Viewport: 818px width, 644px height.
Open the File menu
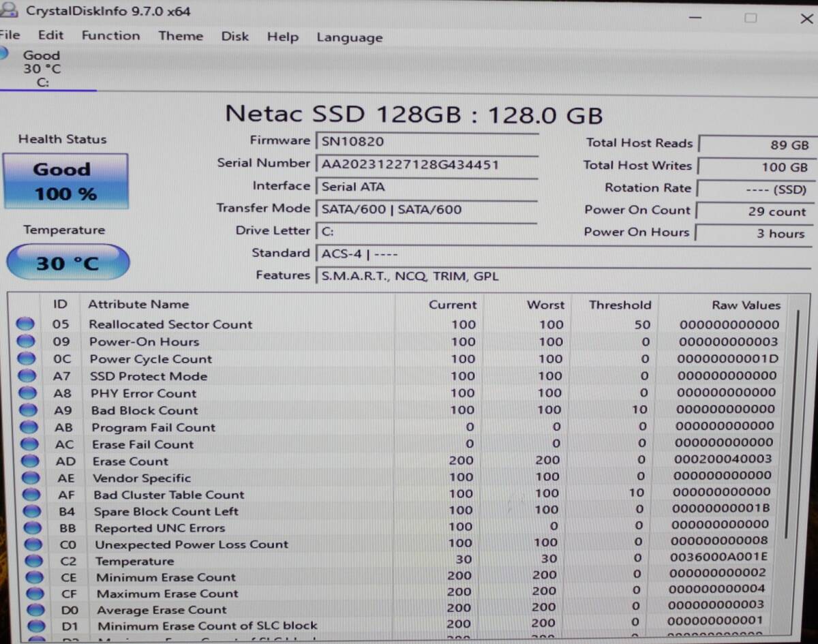(10, 35)
